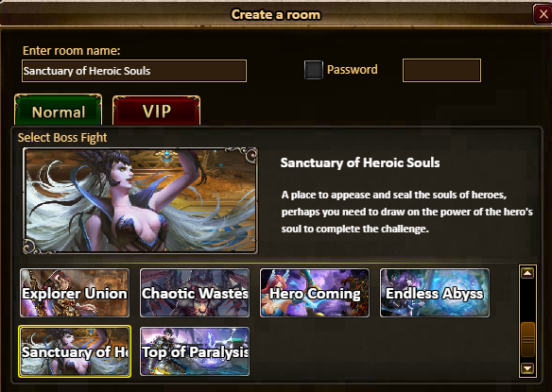Click the scrollbar up arrow
The image size is (552, 392).
point(527,273)
